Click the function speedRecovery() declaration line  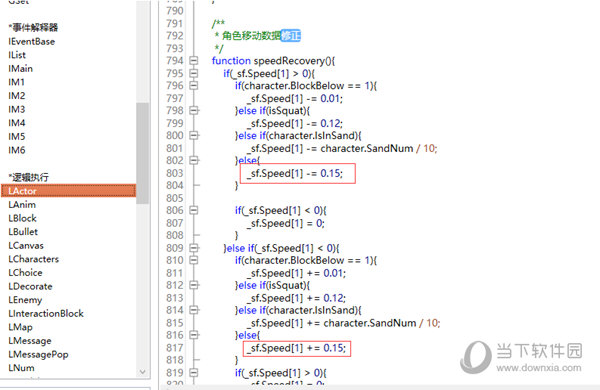(x=273, y=61)
